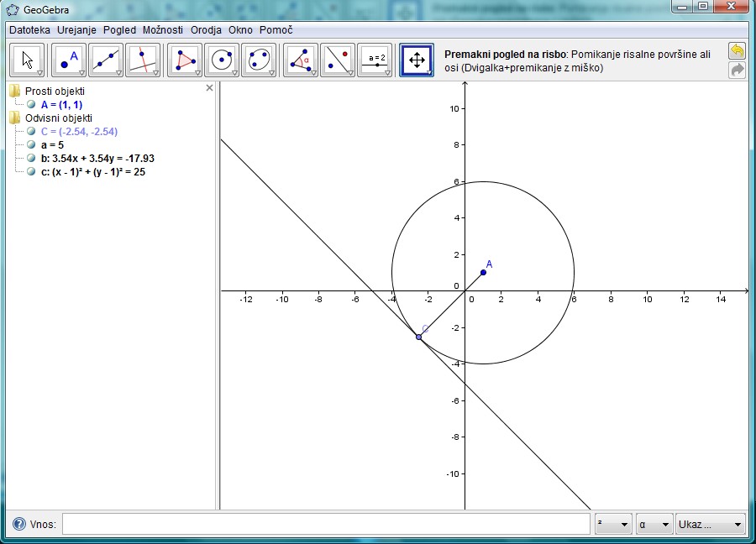This screenshot has width=756, height=544.
Task: Select the Move arrow pointer tool
Action: (28, 60)
